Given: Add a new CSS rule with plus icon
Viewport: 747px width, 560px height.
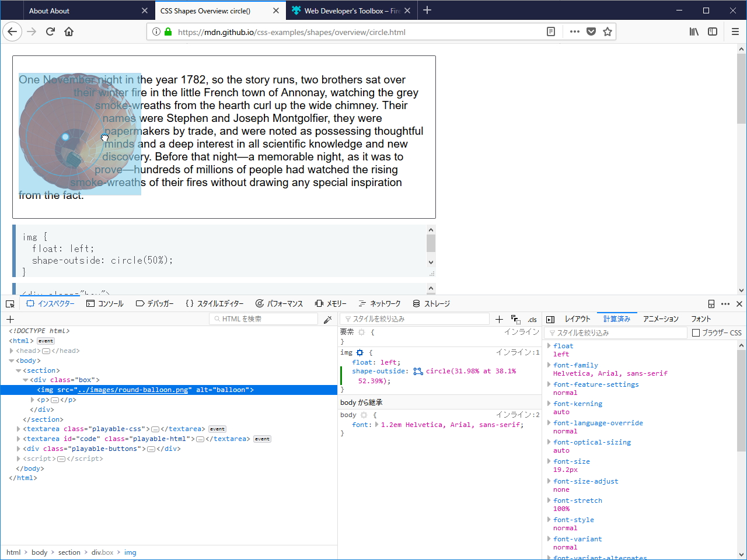Looking at the screenshot, I should [x=499, y=319].
